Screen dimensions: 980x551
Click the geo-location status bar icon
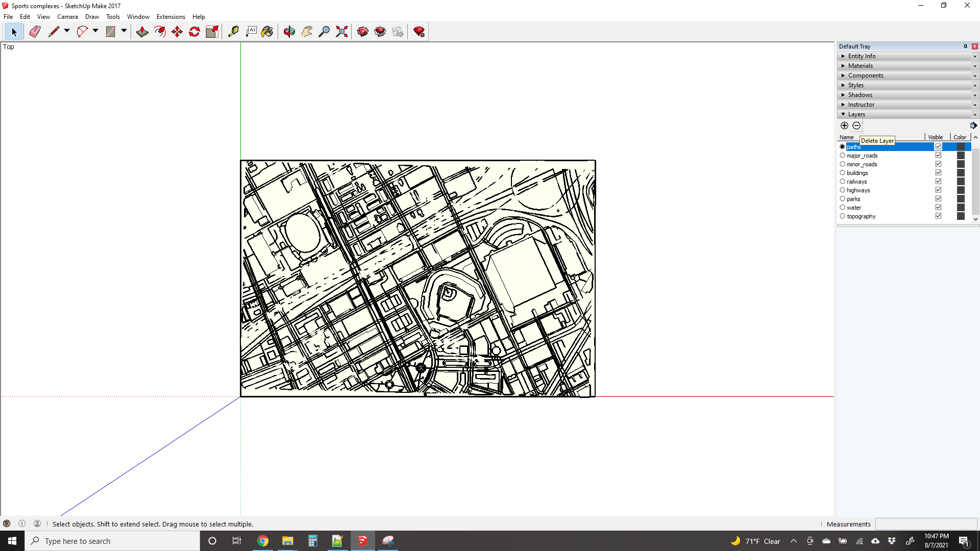coord(7,523)
